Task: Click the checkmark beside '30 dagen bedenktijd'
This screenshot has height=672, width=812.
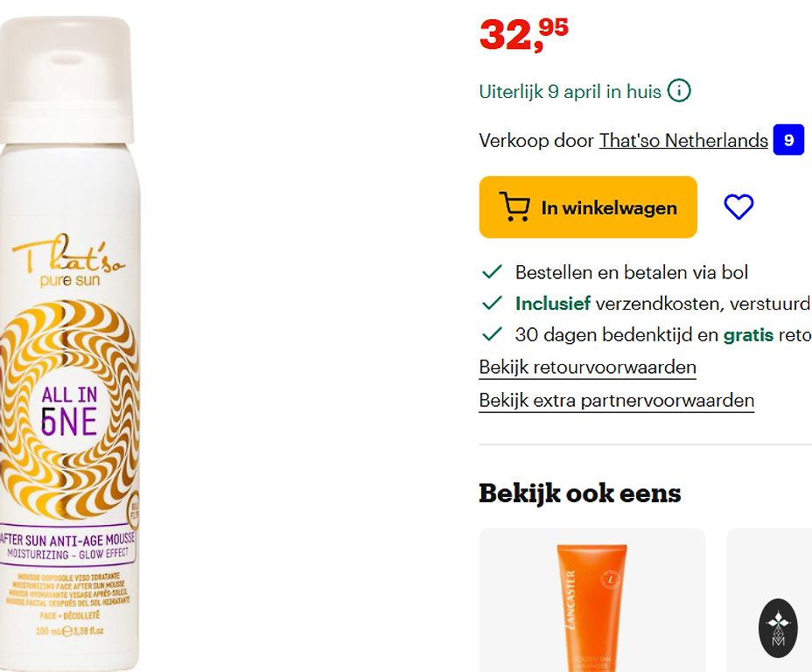Action: [x=492, y=334]
